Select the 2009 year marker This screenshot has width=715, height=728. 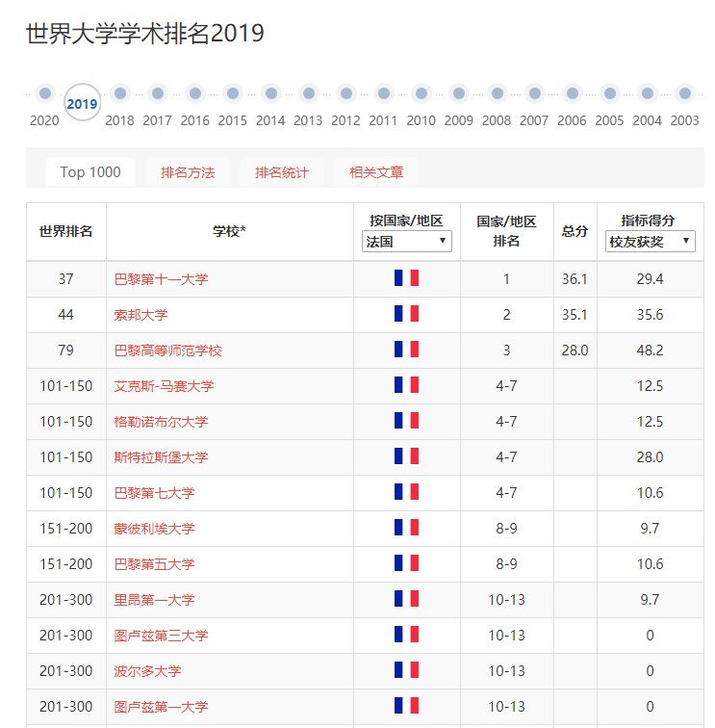(459, 93)
